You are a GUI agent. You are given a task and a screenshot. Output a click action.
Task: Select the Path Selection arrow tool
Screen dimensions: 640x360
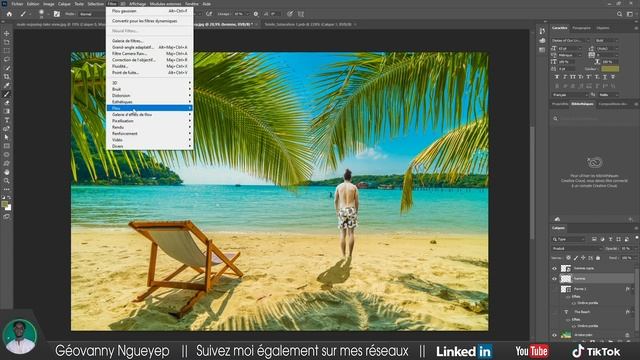pyautogui.click(x=7, y=137)
